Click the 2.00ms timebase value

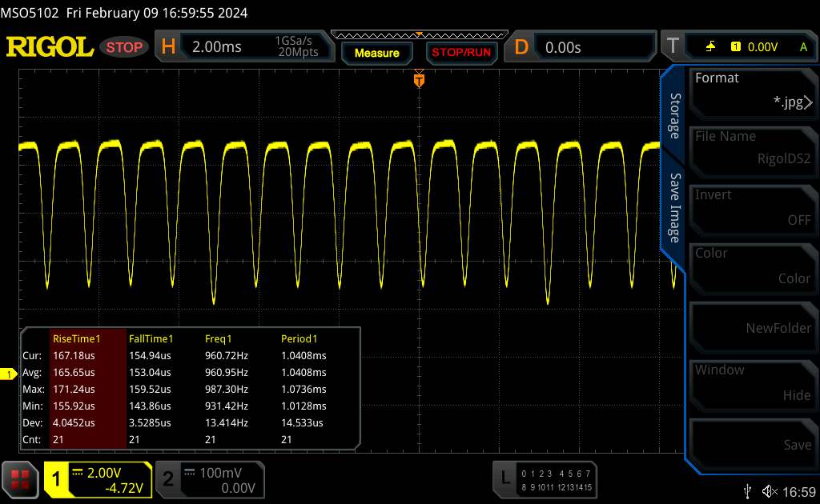click(x=216, y=47)
